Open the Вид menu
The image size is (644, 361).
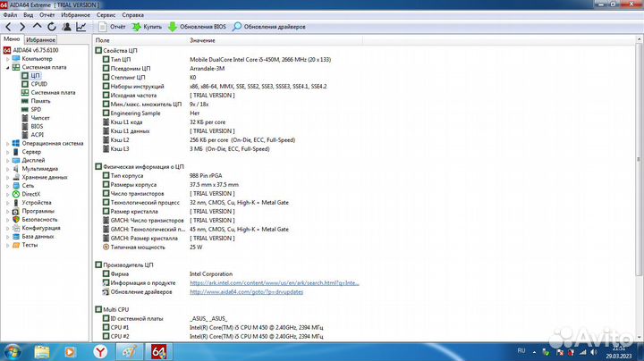[x=29, y=15]
